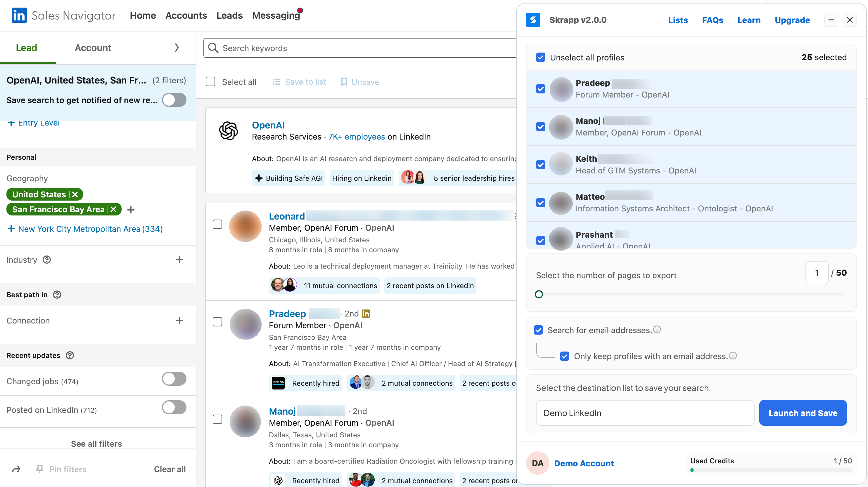Expand the Industry filter

click(x=179, y=260)
